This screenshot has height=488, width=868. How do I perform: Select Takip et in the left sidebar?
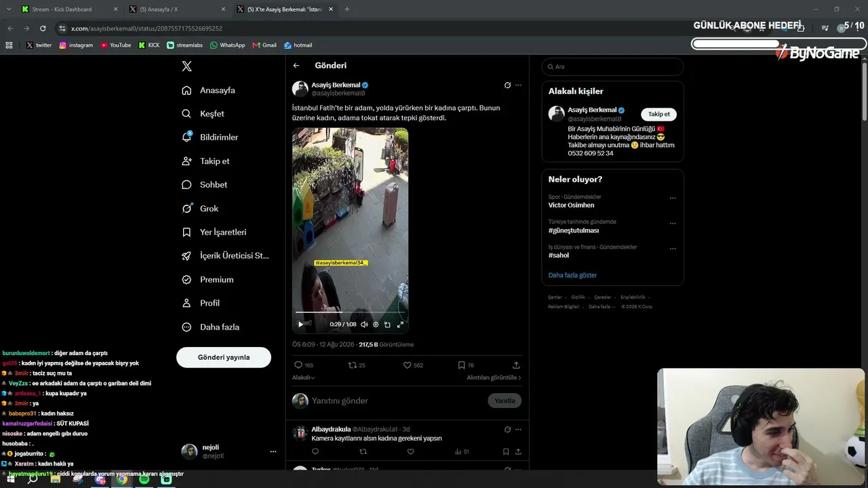(x=205, y=161)
